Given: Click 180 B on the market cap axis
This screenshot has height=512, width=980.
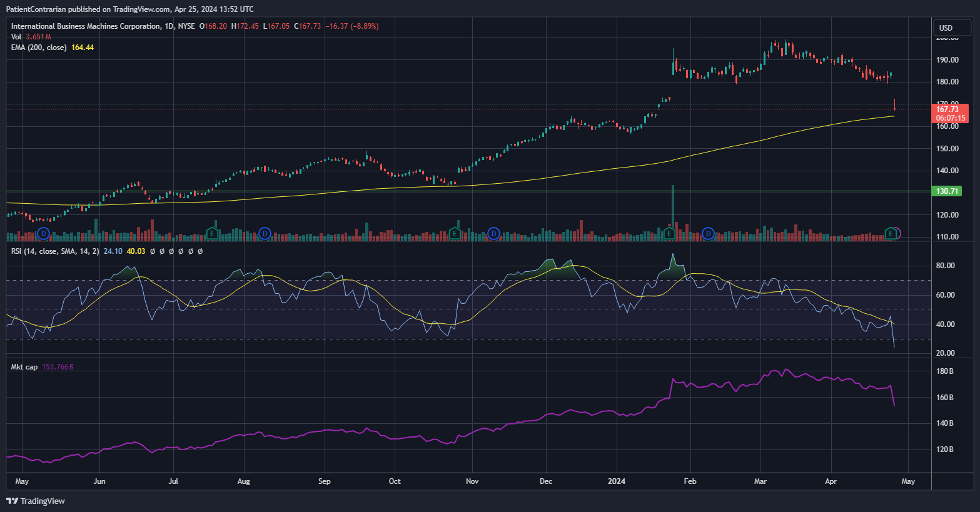Looking at the screenshot, I should coord(944,371).
